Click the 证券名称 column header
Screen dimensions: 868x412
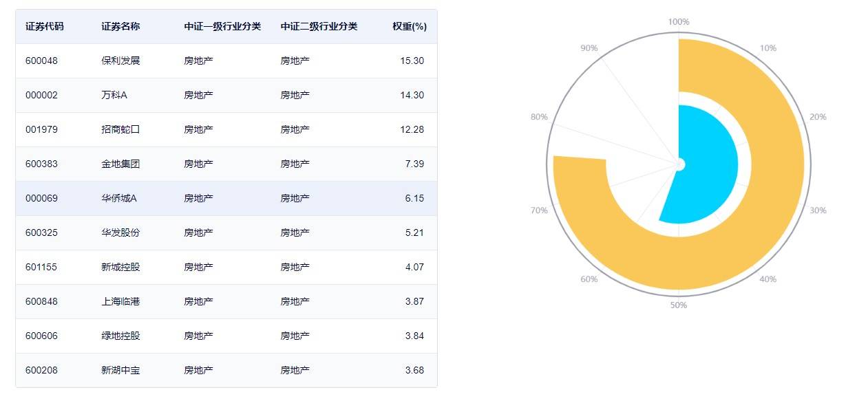(x=120, y=27)
